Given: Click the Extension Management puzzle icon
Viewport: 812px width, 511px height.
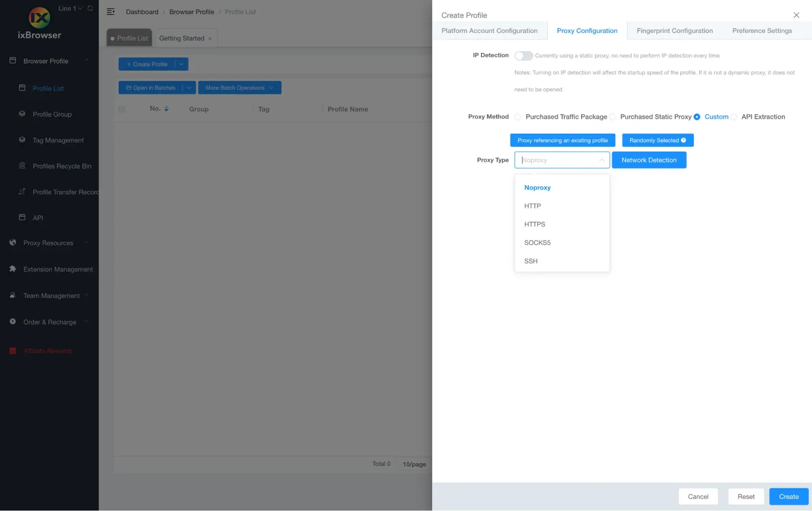Looking at the screenshot, I should click(x=13, y=269).
